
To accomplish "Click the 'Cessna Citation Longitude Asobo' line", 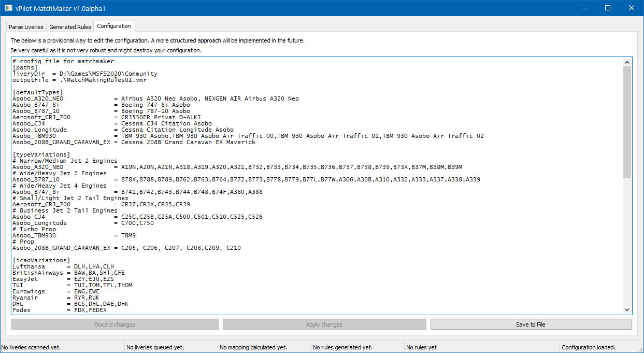I will (x=123, y=130).
